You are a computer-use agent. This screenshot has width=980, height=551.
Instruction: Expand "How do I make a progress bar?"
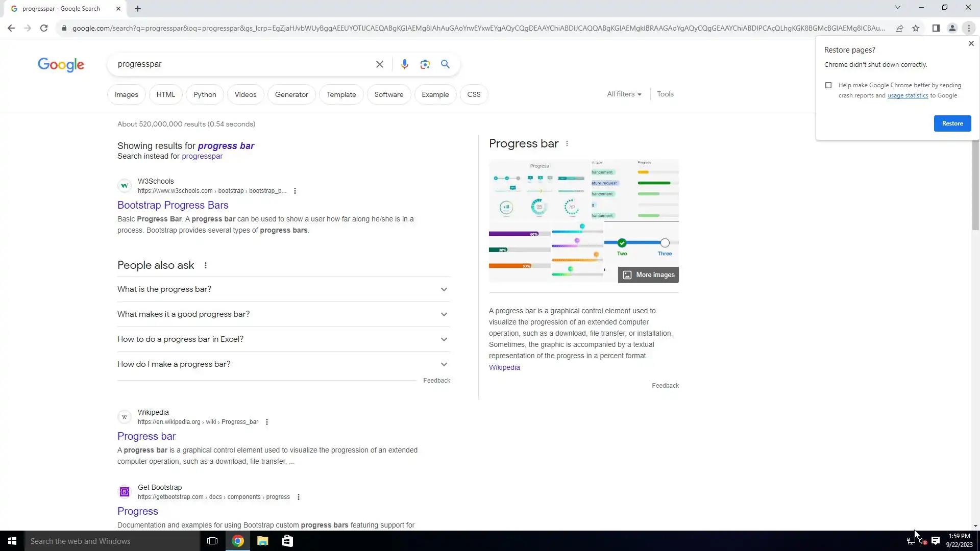pyautogui.click(x=283, y=364)
